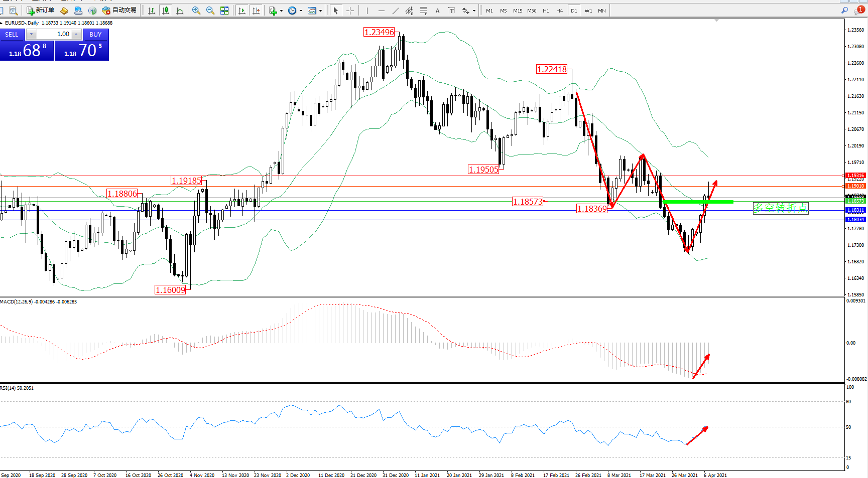The width and height of the screenshot is (868, 478).
Task: Switch chart to candlestick display
Action: pos(166,11)
